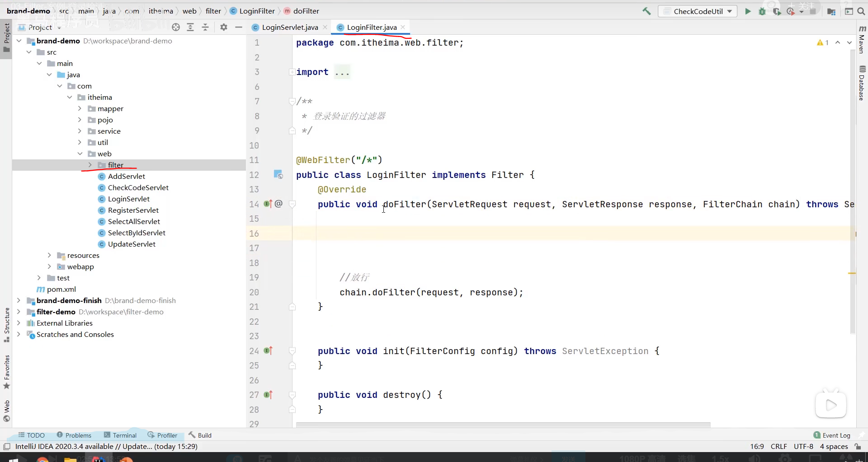Viewport: 868px width, 462px height.
Task: Open Project Structure icon in toolbar
Action: [x=831, y=11]
